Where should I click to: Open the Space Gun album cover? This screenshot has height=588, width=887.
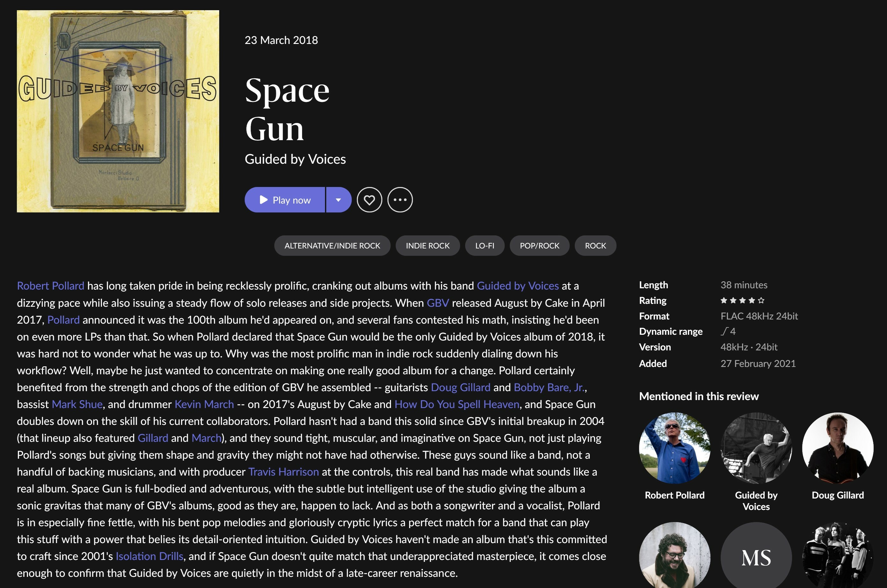tap(118, 111)
